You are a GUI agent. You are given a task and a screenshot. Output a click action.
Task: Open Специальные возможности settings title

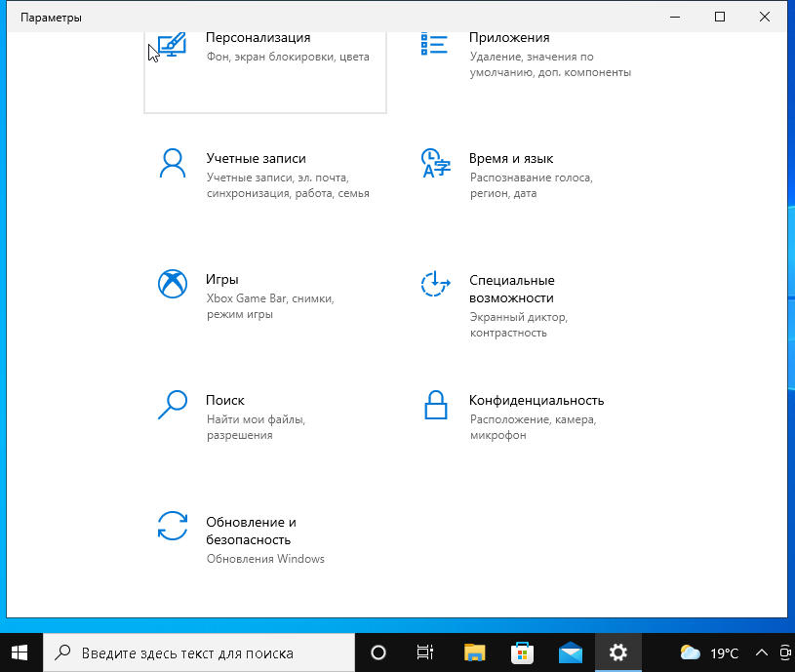coord(511,289)
